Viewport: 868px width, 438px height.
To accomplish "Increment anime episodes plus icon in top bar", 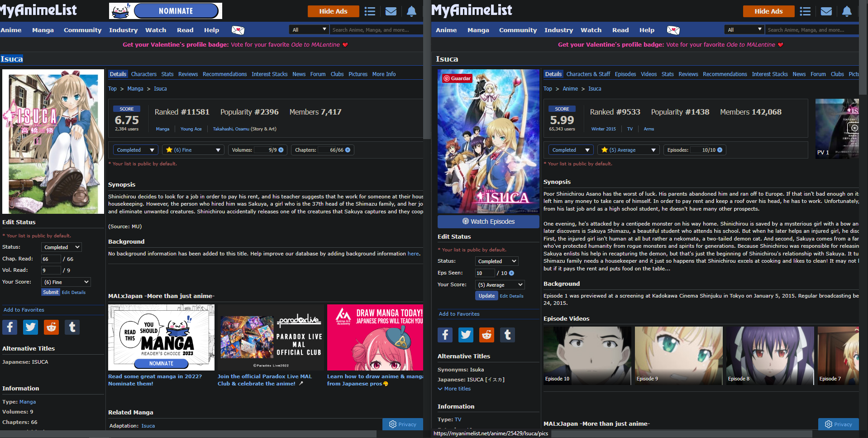I will pyautogui.click(x=720, y=150).
